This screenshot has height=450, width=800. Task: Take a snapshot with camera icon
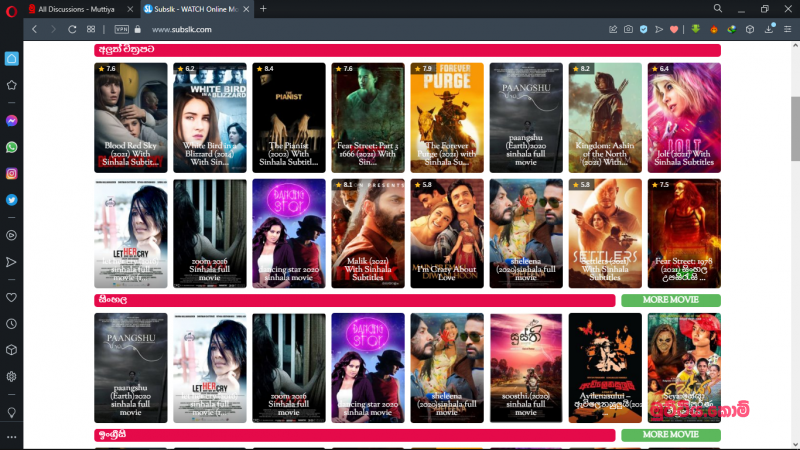pos(629,30)
